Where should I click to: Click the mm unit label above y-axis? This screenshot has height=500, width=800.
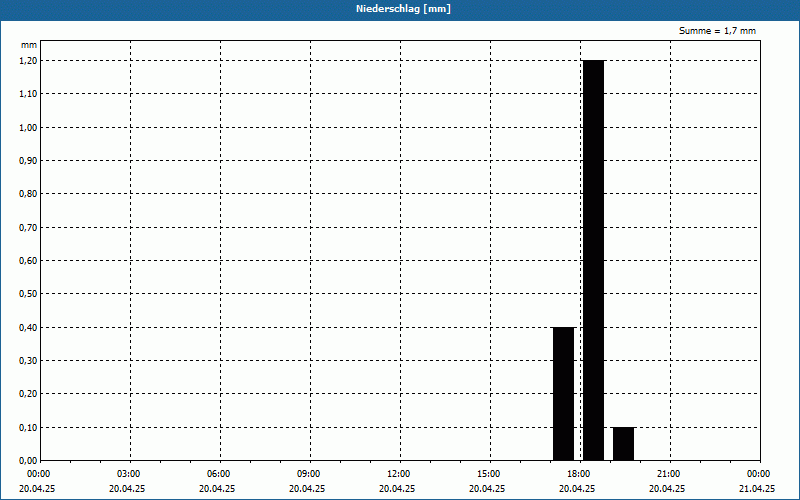tap(29, 45)
